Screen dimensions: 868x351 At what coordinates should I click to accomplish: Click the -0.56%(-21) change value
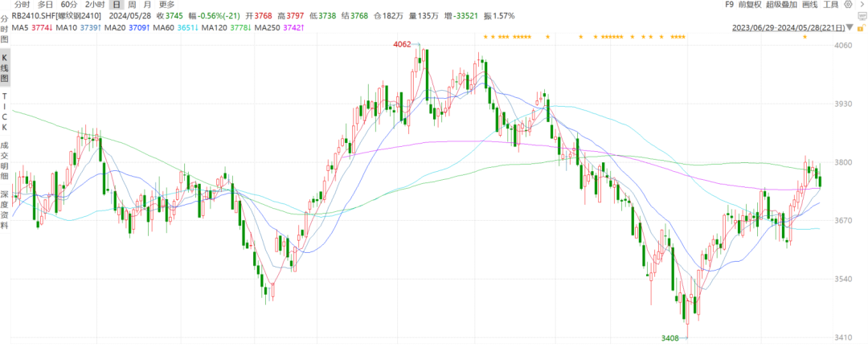(219, 15)
